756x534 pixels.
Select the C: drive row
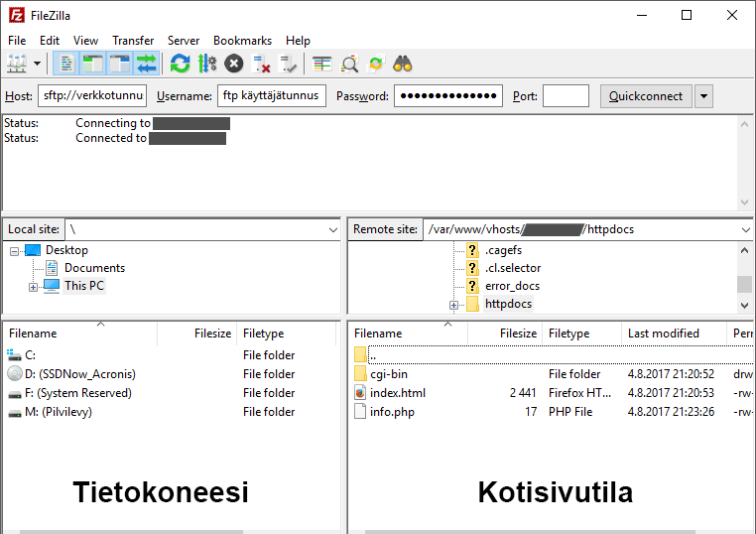pos(170,355)
